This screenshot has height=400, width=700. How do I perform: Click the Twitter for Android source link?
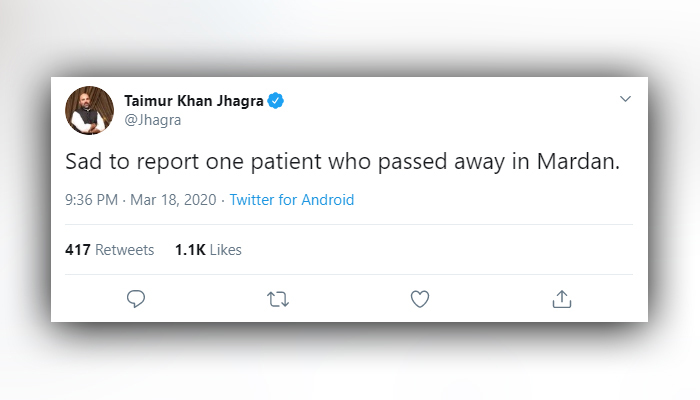(291, 200)
